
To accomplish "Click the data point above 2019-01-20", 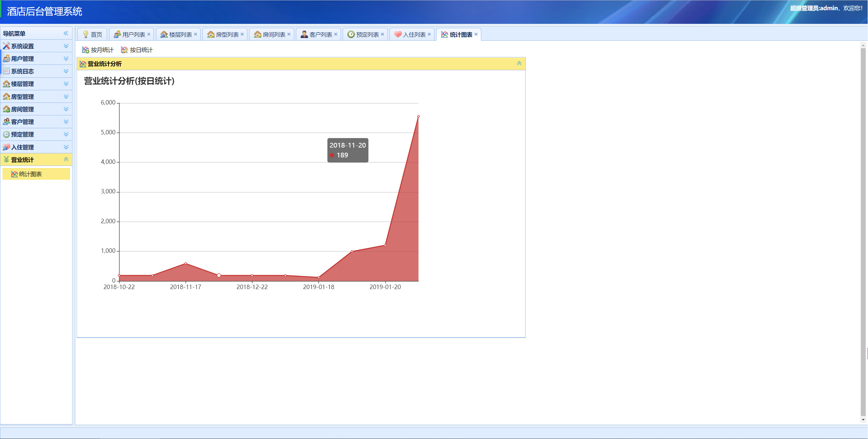I will point(385,245).
